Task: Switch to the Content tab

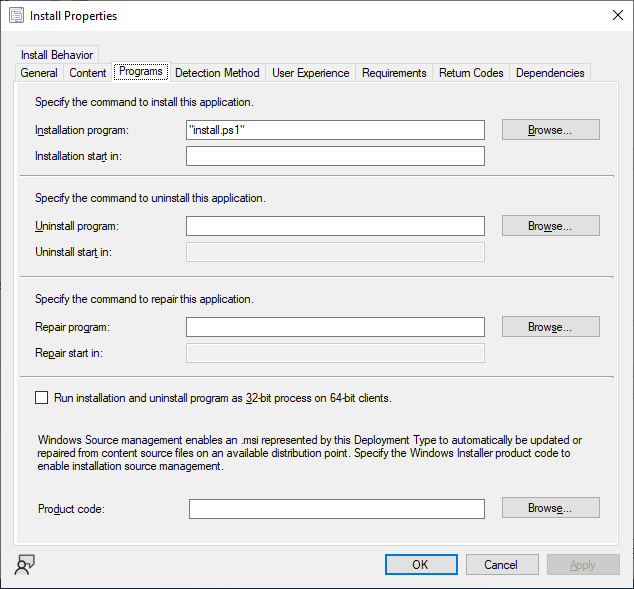Action: 88,73
